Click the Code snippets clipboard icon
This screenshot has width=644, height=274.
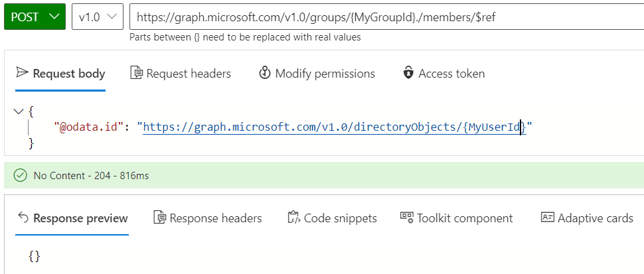pyautogui.click(x=293, y=218)
